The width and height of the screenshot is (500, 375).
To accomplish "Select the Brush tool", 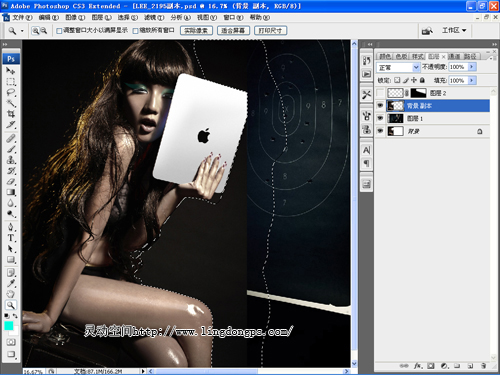I will [11, 149].
